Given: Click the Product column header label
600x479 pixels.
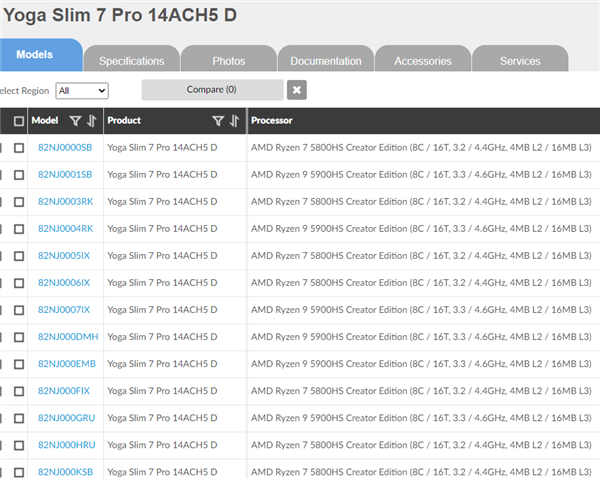Looking at the screenshot, I should tap(124, 121).
